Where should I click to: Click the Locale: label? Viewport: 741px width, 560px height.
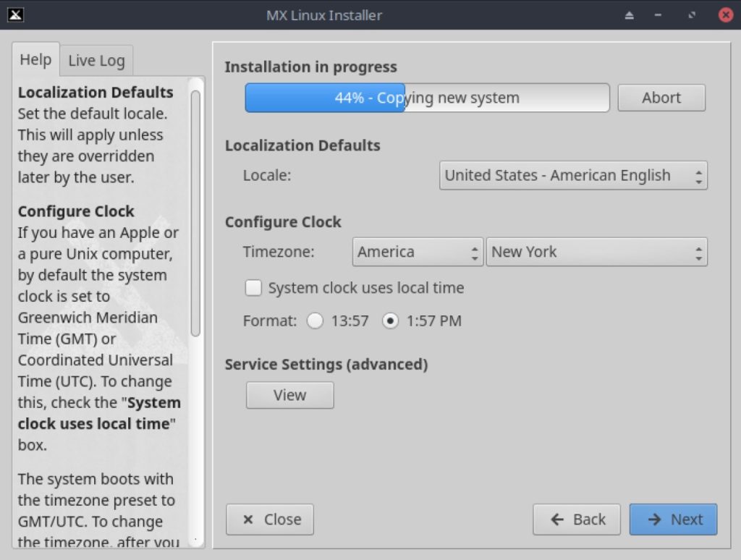(x=267, y=175)
